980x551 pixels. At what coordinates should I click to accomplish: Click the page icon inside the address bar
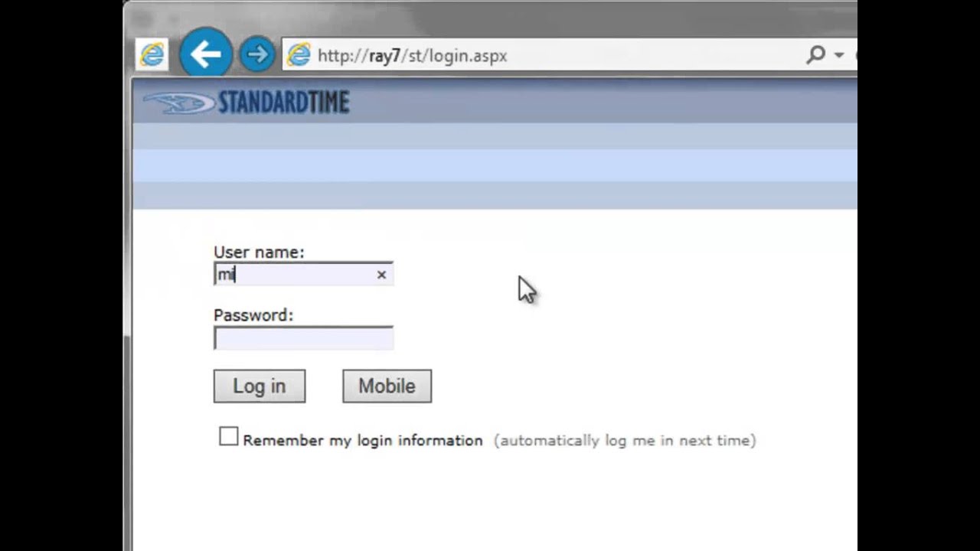click(299, 55)
